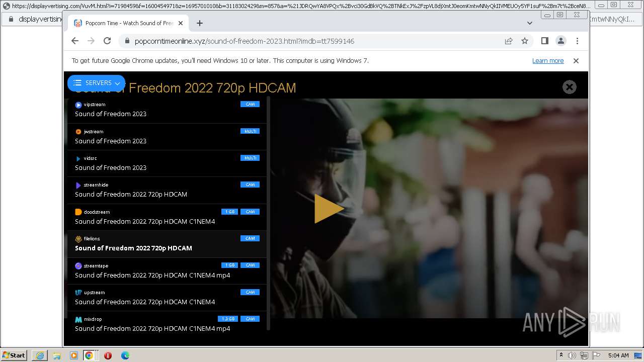Click the MULTI badge on jwstream
This screenshot has height=362, width=644.
point(250,131)
